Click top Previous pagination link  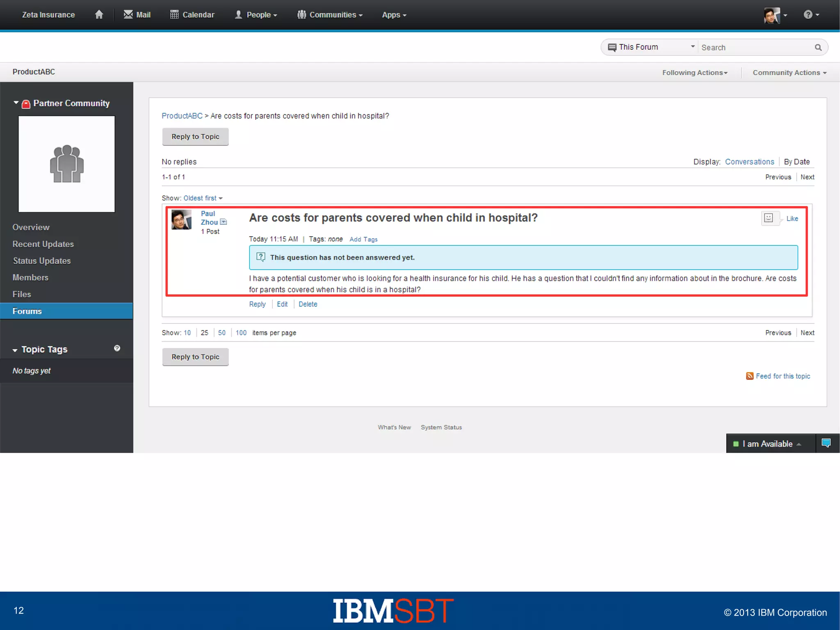pyautogui.click(x=778, y=177)
